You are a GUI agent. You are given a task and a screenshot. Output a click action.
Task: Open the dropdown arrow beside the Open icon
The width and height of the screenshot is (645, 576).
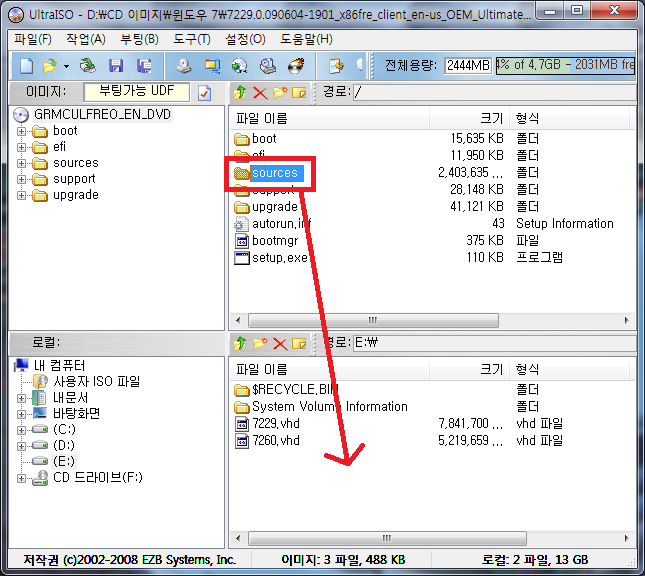click(66, 66)
